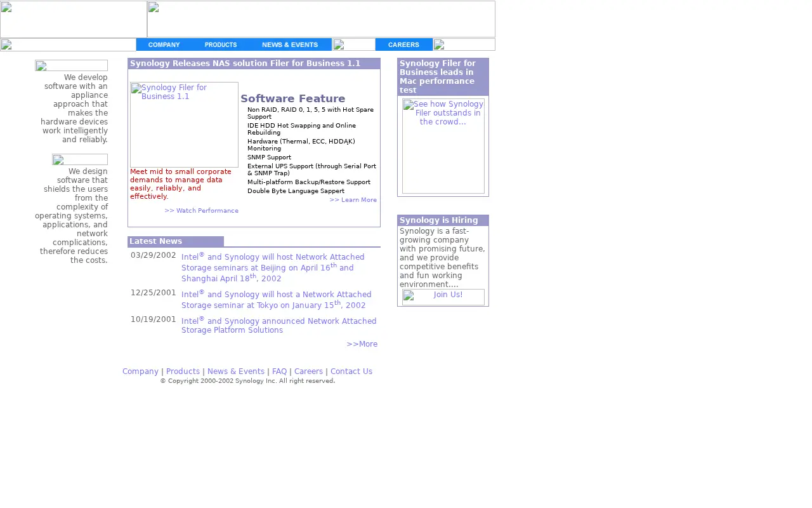
Task: Follow the >> Learn More link
Action: coord(353,200)
